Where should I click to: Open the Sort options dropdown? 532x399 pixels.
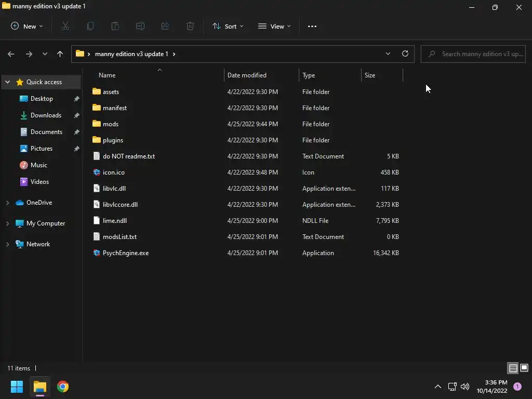tap(228, 26)
